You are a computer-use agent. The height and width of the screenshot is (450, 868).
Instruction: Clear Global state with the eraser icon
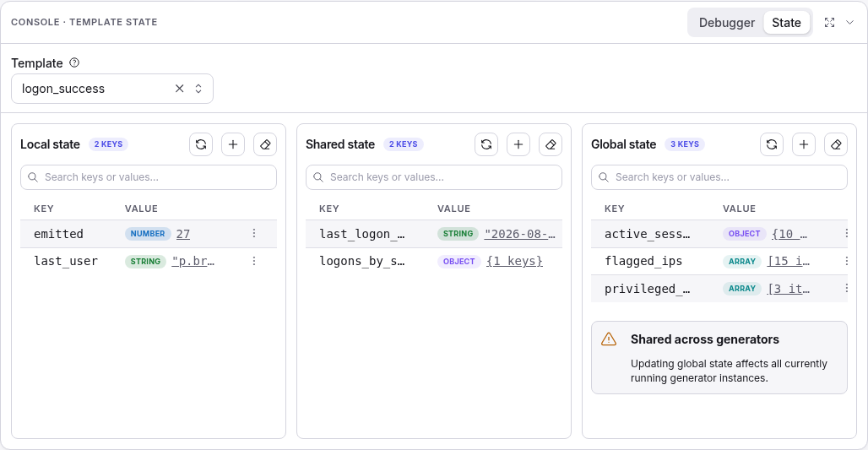836,144
